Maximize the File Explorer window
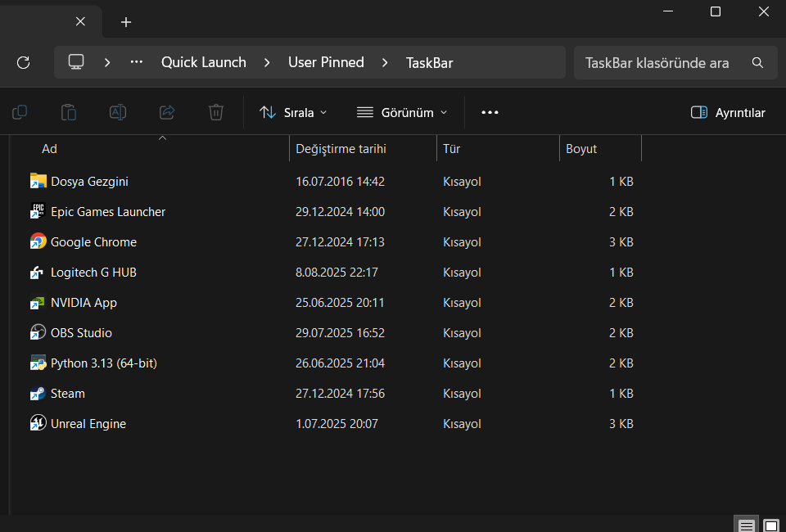The image size is (786, 532). tap(716, 11)
